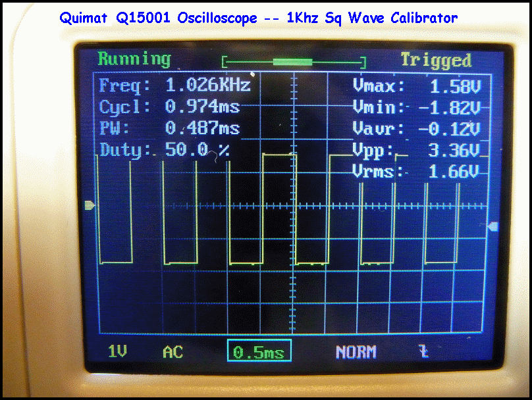Click the Quimat Q15001 Oscilloscope title text
This screenshot has height=400, width=532.
[258, 18]
